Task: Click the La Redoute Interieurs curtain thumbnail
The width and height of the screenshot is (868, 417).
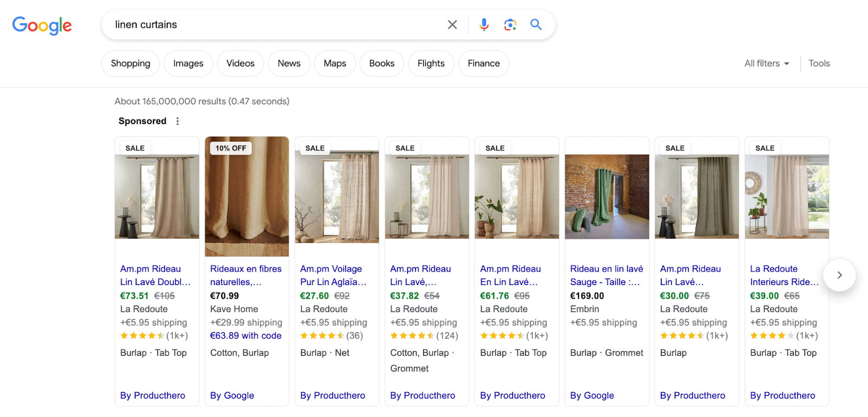Action: pyautogui.click(x=787, y=197)
